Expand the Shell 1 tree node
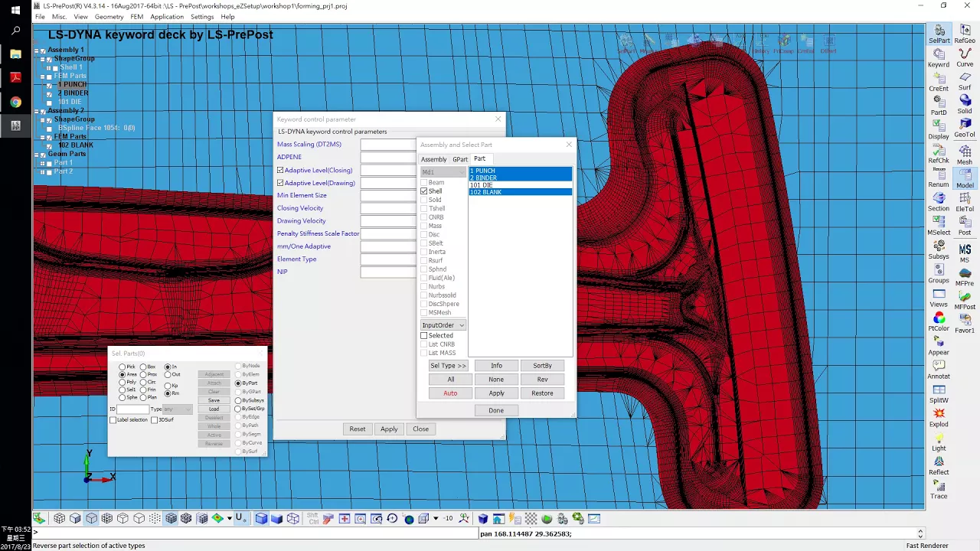 [49, 67]
